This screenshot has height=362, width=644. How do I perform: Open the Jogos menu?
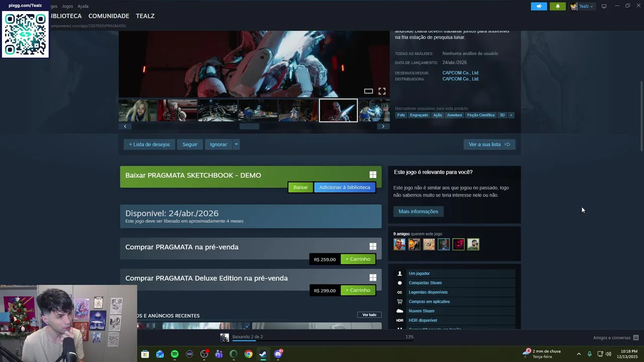pyautogui.click(x=67, y=6)
